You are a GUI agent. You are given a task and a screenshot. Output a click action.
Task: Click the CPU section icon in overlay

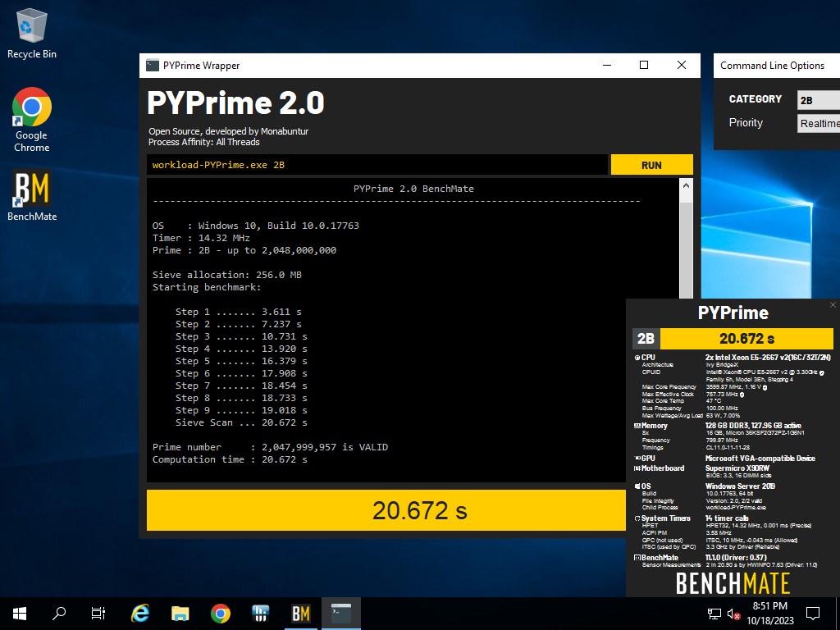[x=637, y=358]
